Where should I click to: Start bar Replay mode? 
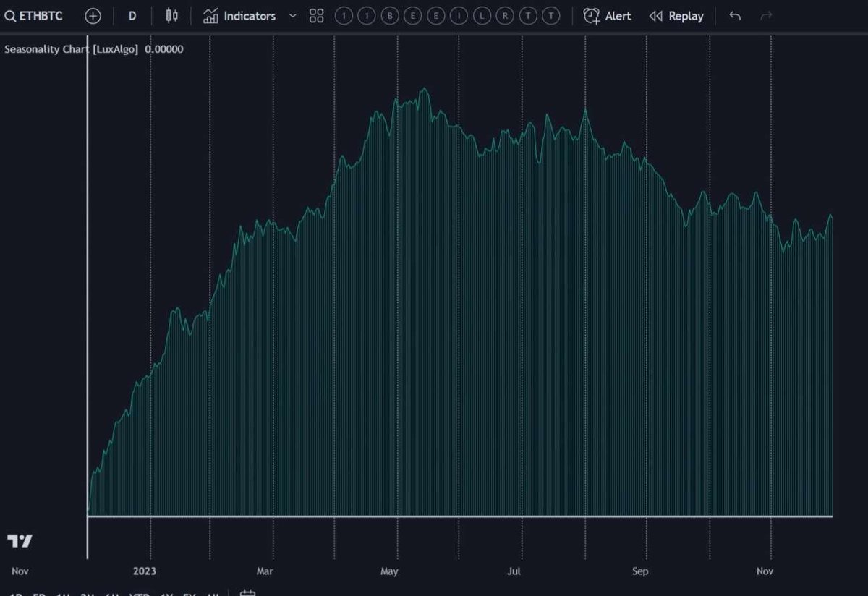[x=676, y=15]
